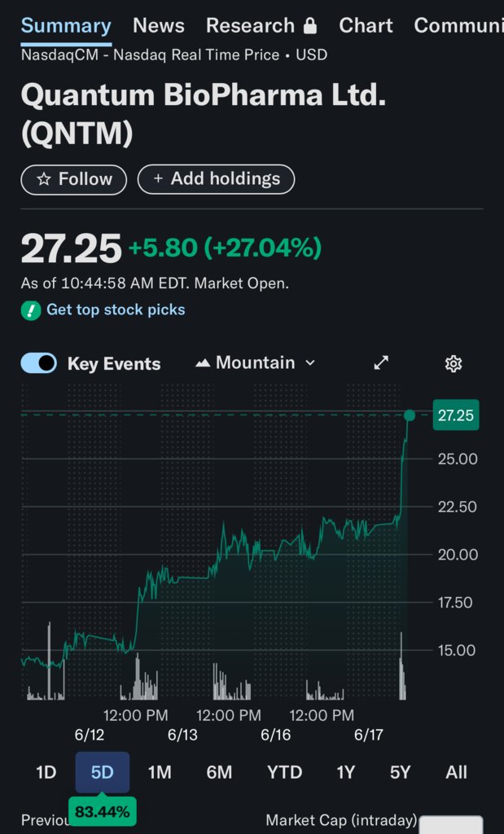Select the 1M time range
This screenshot has height=834, width=504.
(x=160, y=772)
